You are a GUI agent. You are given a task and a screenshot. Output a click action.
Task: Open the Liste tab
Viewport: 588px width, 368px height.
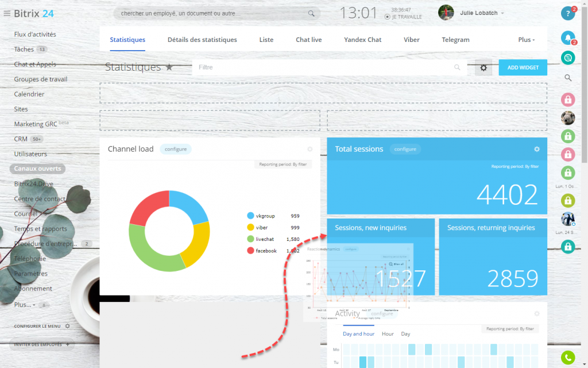(266, 40)
